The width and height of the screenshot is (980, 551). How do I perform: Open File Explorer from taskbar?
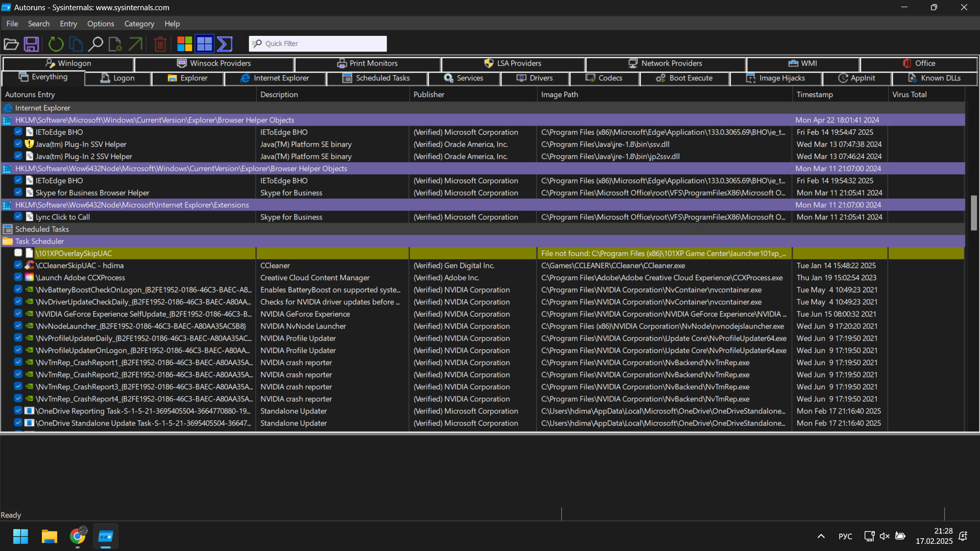tap(50, 536)
